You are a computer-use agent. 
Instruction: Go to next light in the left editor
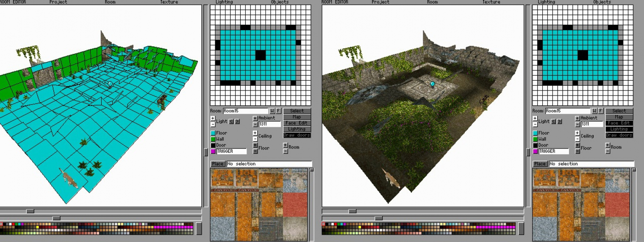(237, 121)
